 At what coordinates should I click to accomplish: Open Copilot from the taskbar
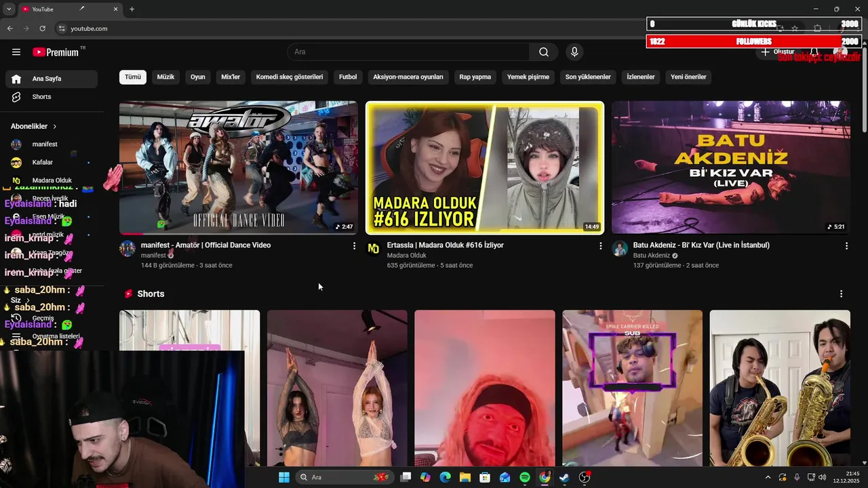pos(425,477)
